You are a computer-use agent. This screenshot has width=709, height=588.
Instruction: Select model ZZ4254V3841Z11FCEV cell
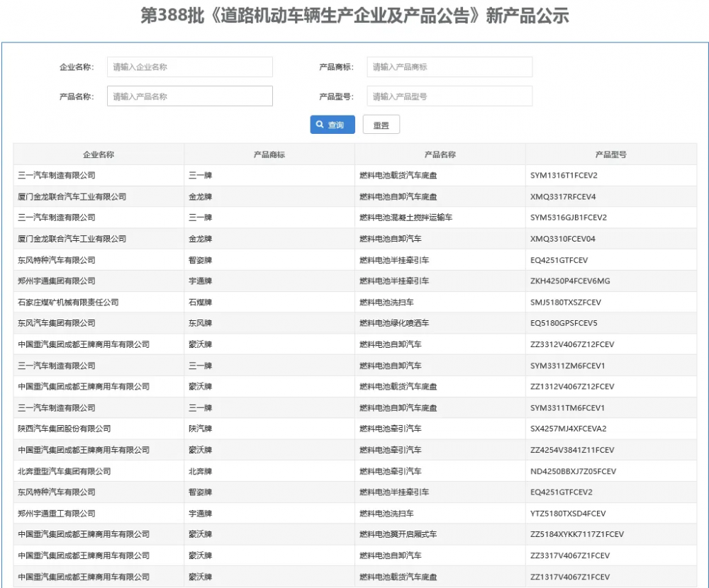(611, 450)
